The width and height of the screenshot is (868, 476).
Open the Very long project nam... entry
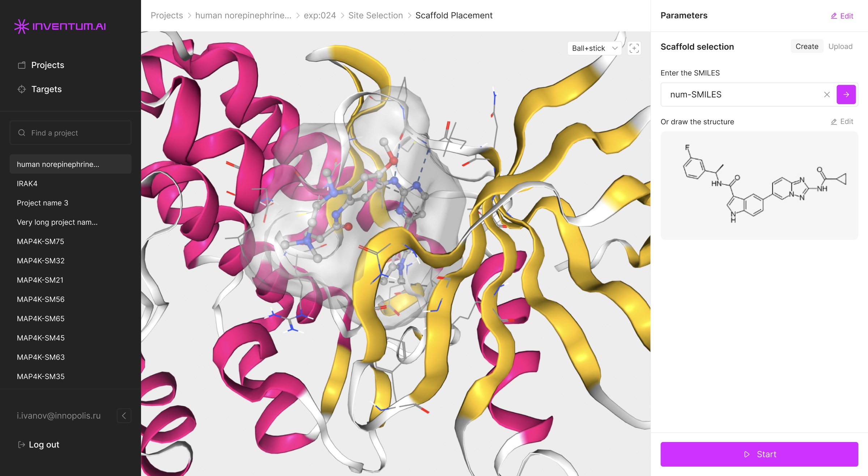click(71, 222)
